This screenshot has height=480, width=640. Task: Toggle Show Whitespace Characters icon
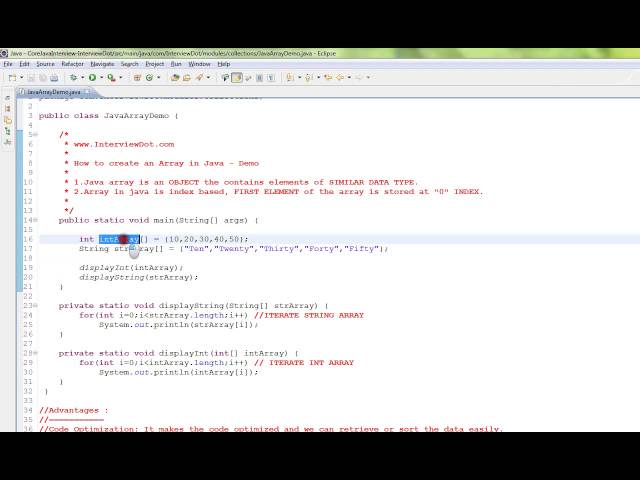[x=271, y=78]
